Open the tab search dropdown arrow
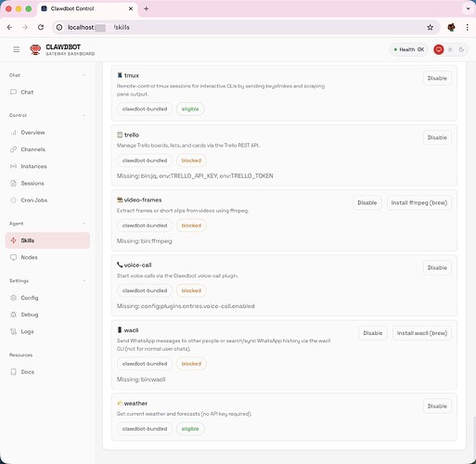 pyautogui.click(x=468, y=8)
